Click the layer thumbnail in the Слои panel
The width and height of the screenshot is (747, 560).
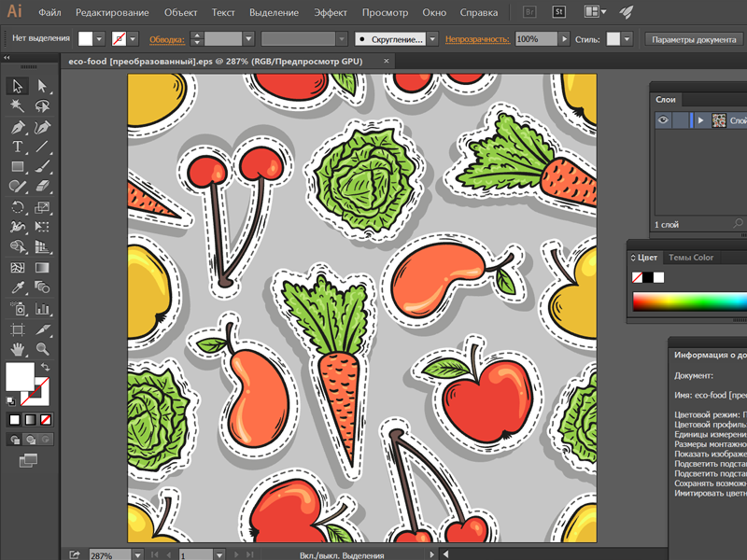(x=720, y=120)
